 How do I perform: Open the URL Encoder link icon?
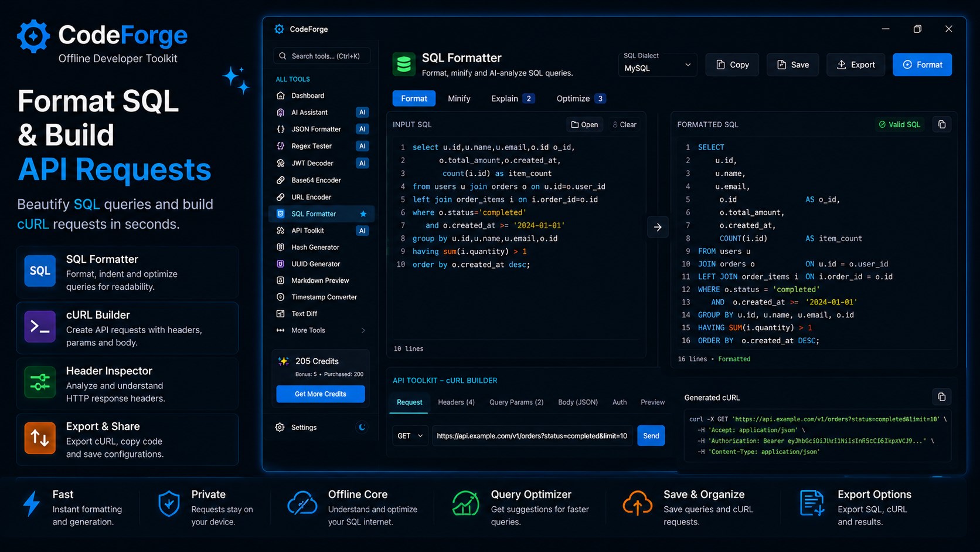281,197
